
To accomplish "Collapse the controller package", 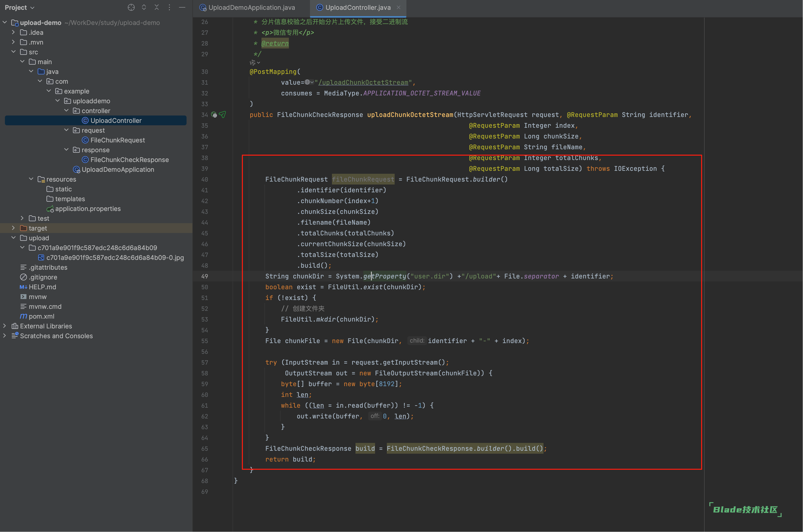I will point(66,111).
